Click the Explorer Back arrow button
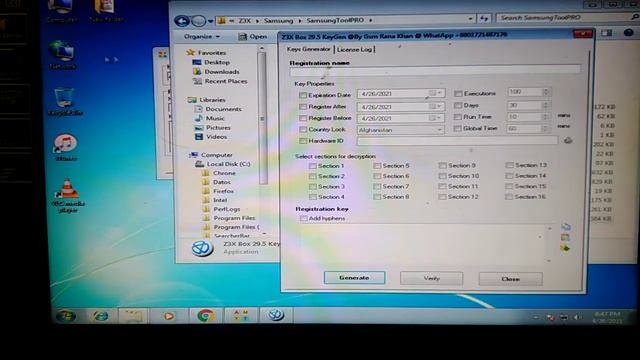The image size is (640, 360). [182, 20]
